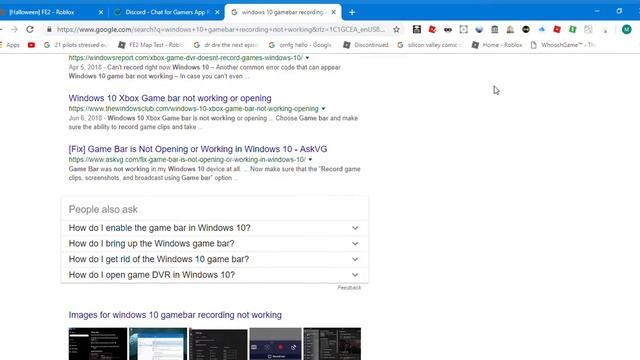640x360 pixels.
Task: Select the windows 10 gamebar recording tab
Action: [283, 12]
